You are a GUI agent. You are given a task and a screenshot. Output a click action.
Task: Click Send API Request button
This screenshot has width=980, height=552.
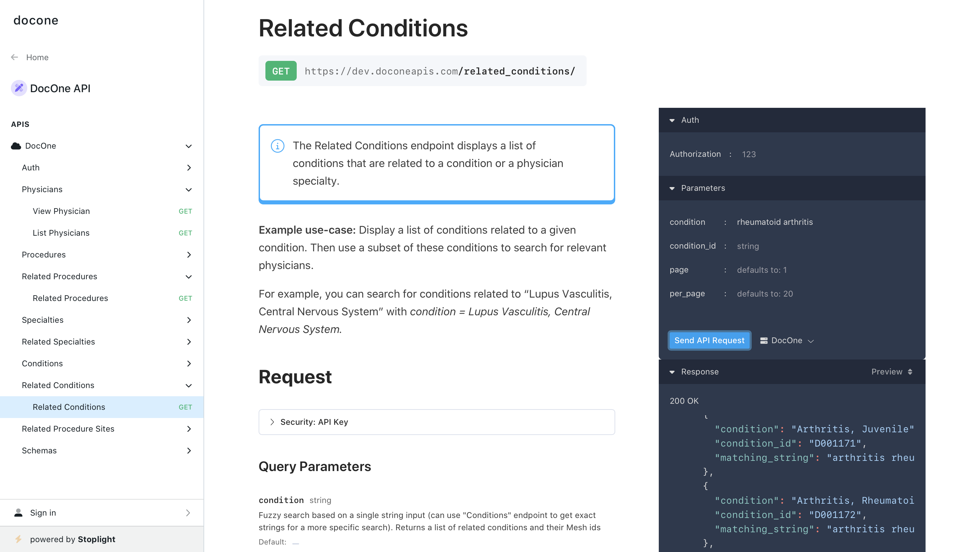pyautogui.click(x=709, y=341)
